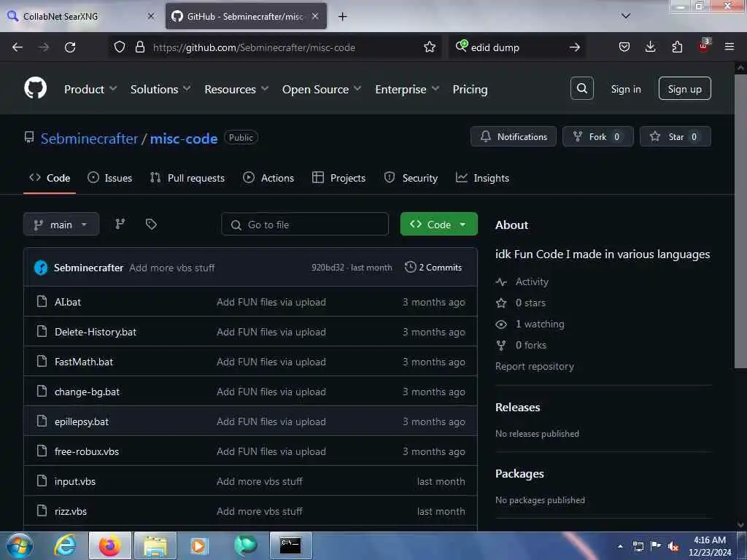Expand the Product navigation menu

pyautogui.click(x=90, y=89)
